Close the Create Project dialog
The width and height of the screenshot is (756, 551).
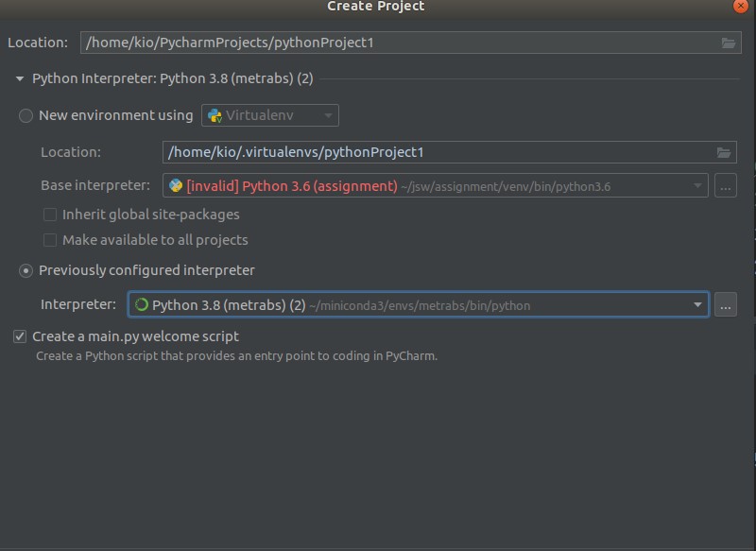pyautogui.click(x=740, y=6)
